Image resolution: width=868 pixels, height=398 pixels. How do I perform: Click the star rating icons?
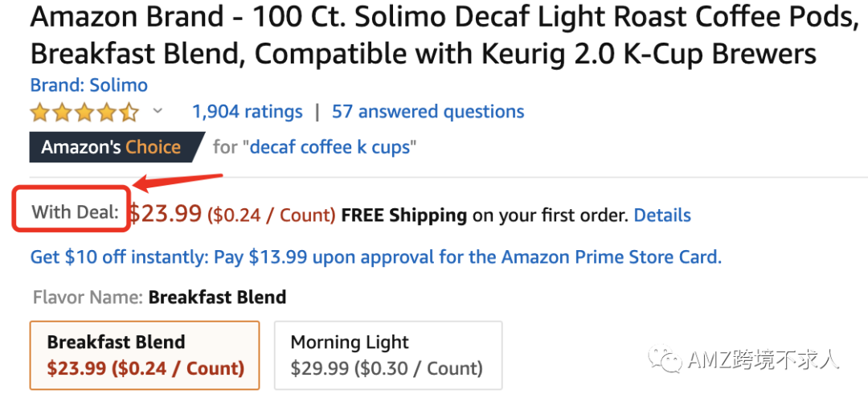(x=84, y=112)
